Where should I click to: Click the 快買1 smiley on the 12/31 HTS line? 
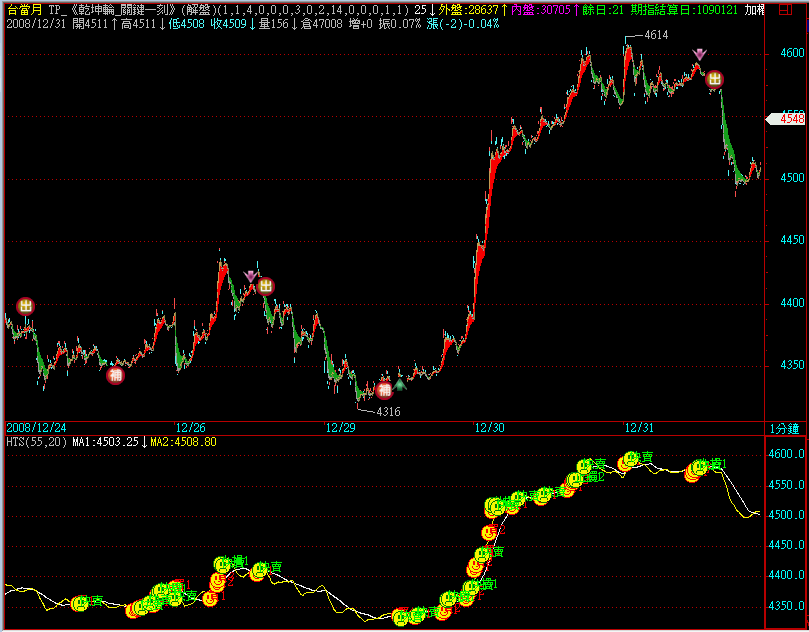[700, 467]
